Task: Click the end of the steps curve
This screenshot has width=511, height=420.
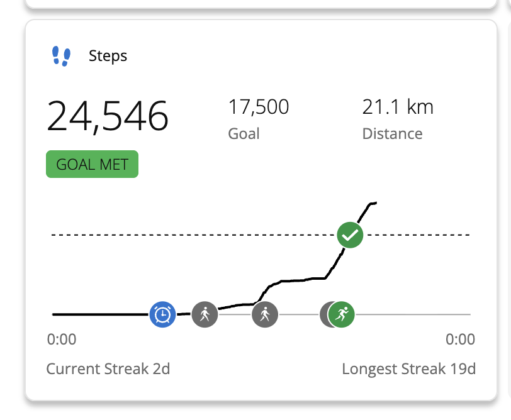Action: pyautogui.click(x=374, y=203)
